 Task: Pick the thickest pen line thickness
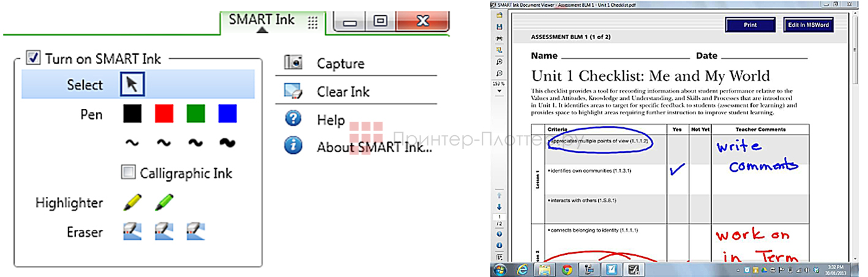tap(227, 143)
